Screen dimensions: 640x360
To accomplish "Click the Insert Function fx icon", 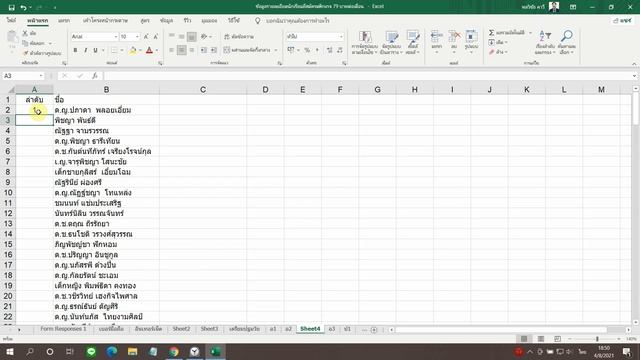I will [x=95, y=76].
